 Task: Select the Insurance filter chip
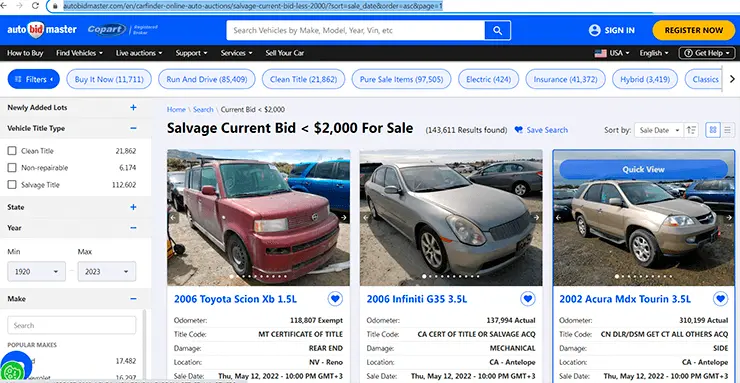click(x=565, y=79)
